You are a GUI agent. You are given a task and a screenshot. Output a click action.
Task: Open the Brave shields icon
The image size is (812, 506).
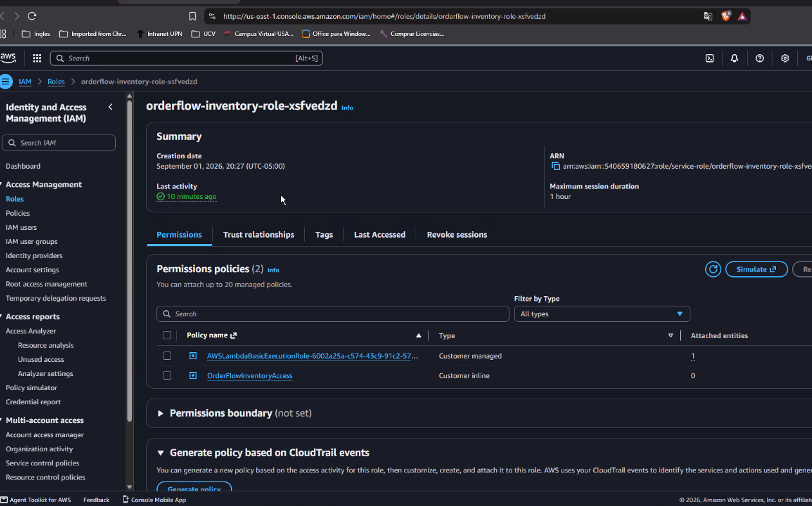coord(726,16)
